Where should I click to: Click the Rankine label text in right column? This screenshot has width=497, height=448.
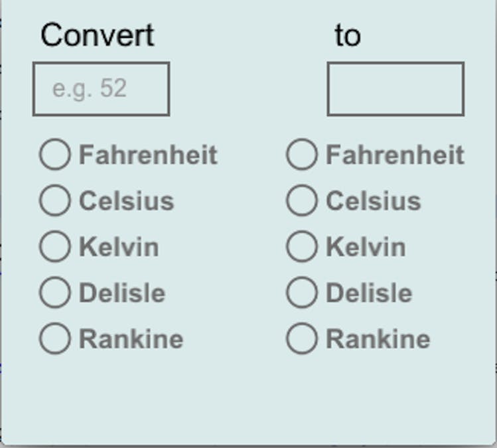click(x=378, y=339)
